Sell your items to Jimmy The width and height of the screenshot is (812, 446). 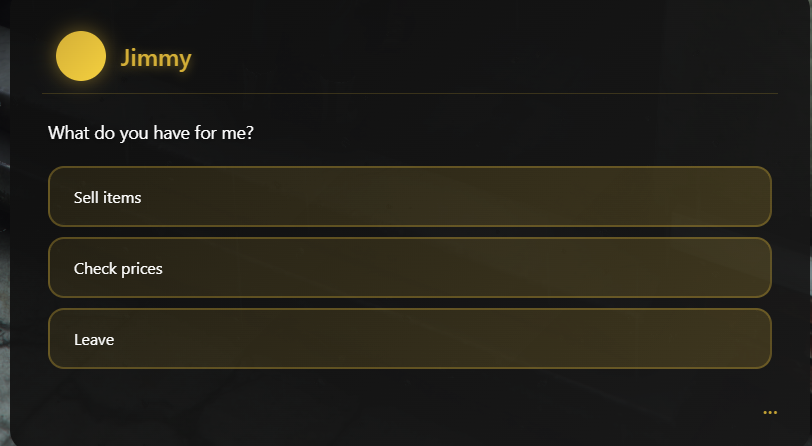click(409, 197)
